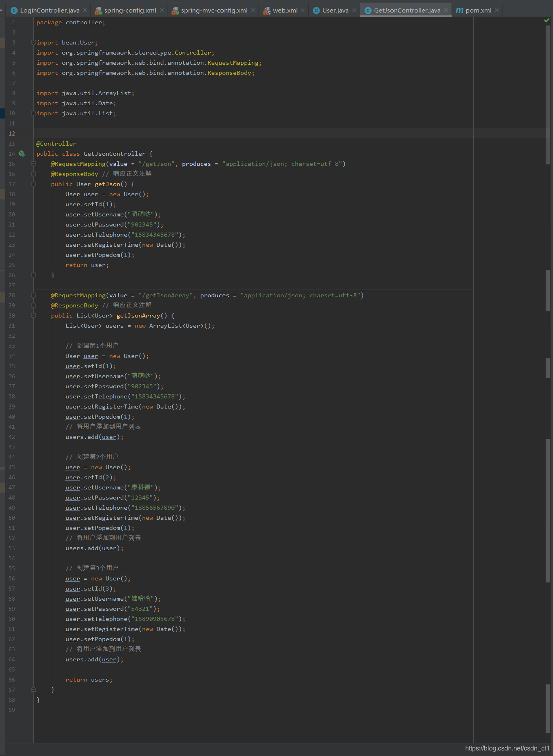Click the green inspection checkmark indicator
This screenshot has height=756, width=553.
pos(547,20)
